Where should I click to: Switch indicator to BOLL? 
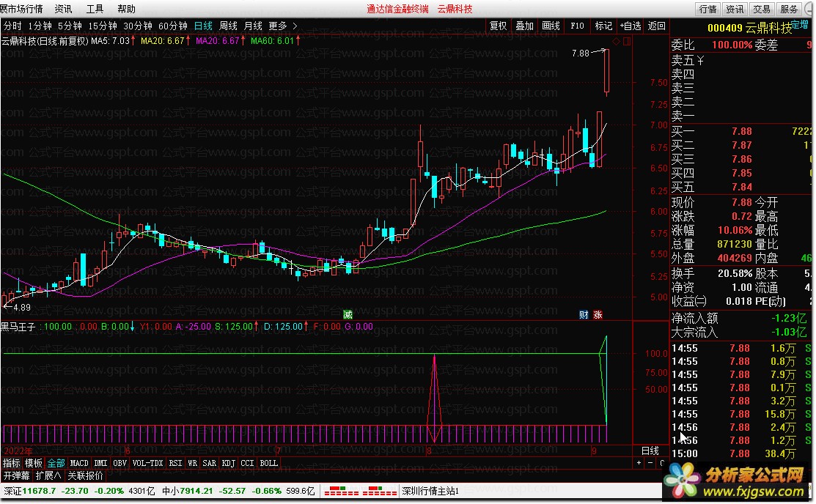268,463
